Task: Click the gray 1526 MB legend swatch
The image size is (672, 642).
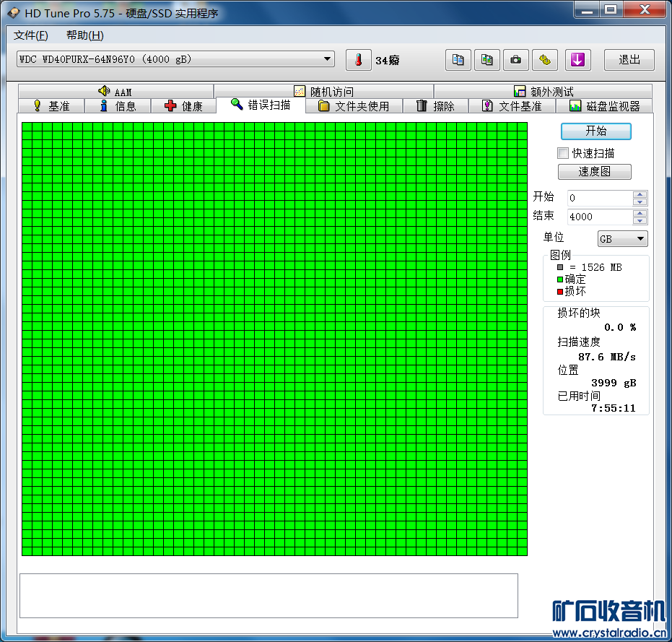Action: tap(559, 267)
